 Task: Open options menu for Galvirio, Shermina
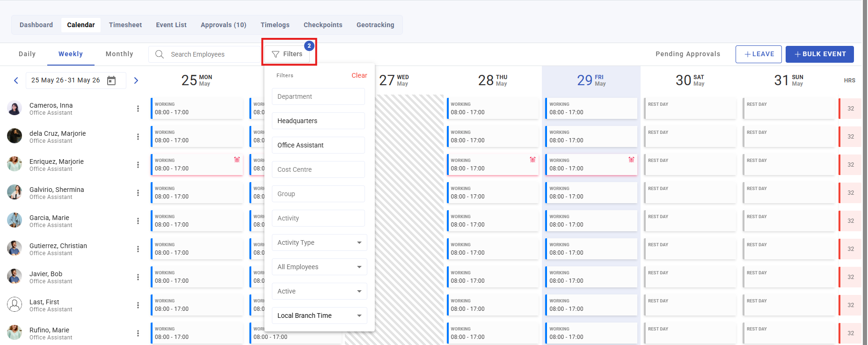point(138,193)
